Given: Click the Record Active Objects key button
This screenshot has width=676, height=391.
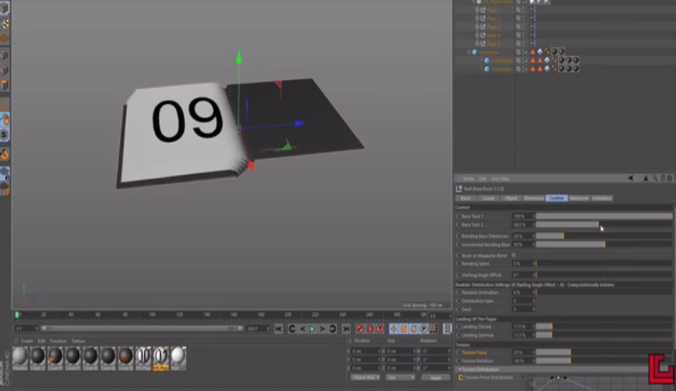Looking at the screenshot, I should [360, 329].
